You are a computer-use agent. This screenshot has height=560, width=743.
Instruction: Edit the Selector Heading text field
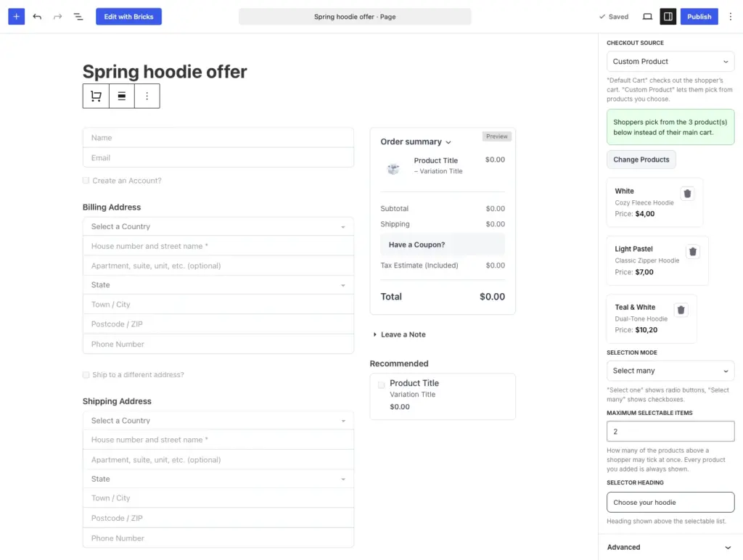pyautogui.click(x=670, y=502)
